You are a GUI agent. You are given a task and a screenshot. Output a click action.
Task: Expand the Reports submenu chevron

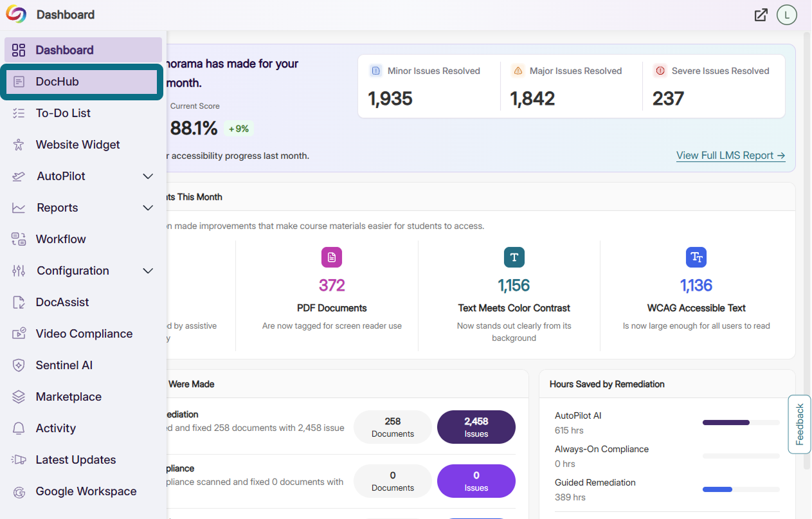pos(148,208)
